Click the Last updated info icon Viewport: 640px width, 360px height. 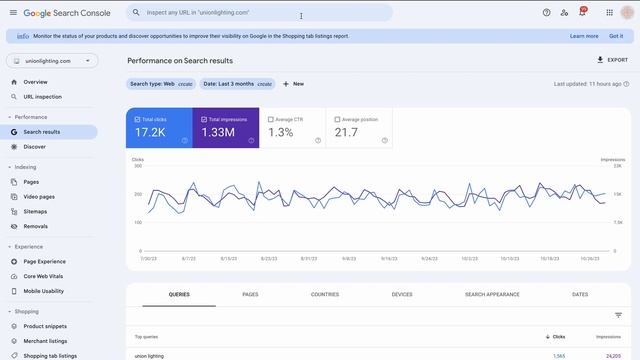point(626,84)
